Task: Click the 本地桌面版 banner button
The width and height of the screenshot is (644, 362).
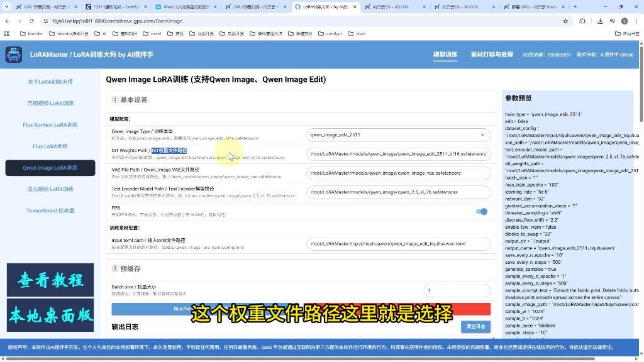Action: click(50, 315)
